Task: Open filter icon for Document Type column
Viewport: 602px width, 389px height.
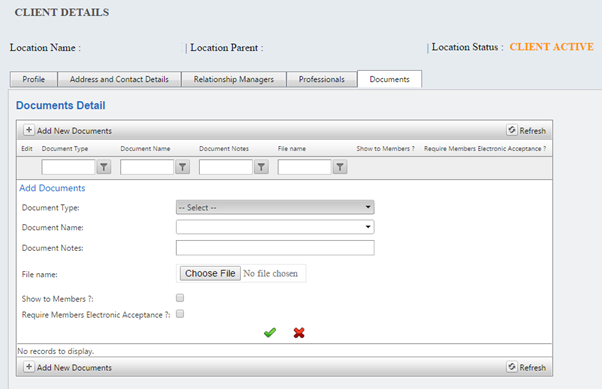Action: point(104,167)
